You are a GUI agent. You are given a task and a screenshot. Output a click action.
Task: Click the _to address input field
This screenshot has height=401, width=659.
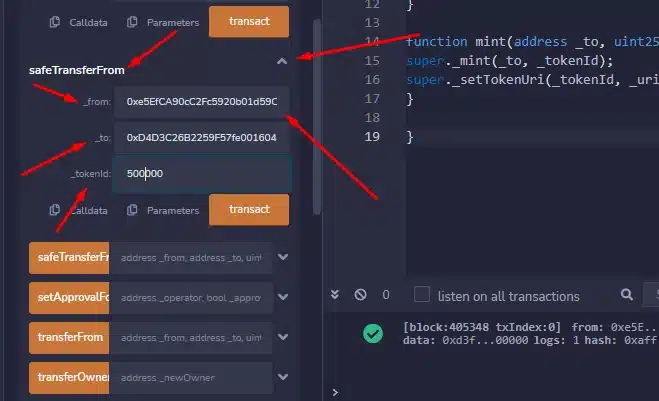pos(202,137)
